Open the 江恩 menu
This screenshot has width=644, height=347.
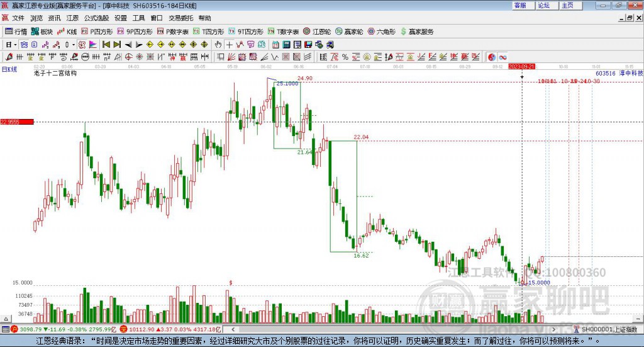(x=72, y=18)
